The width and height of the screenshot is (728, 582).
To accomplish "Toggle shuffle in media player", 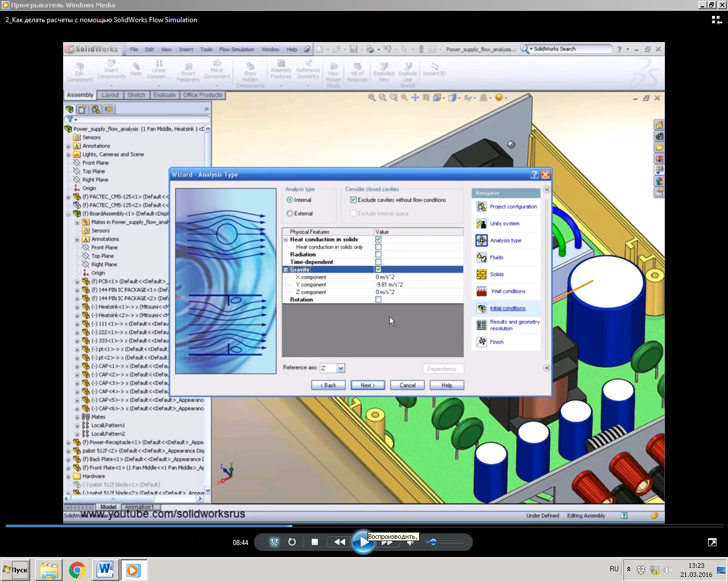I will coord(274,542).
